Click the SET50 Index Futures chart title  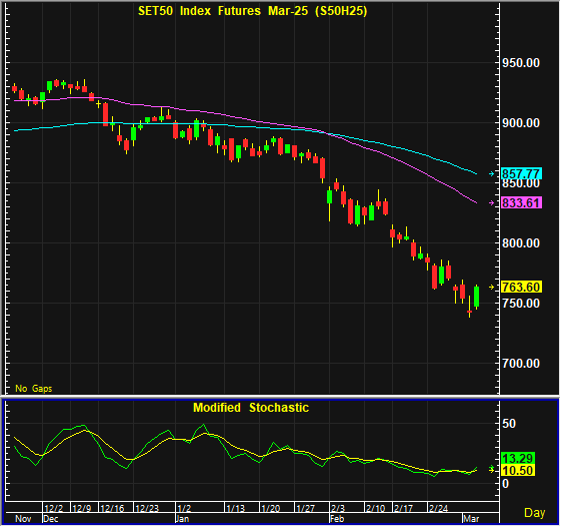tap(253, 11)
